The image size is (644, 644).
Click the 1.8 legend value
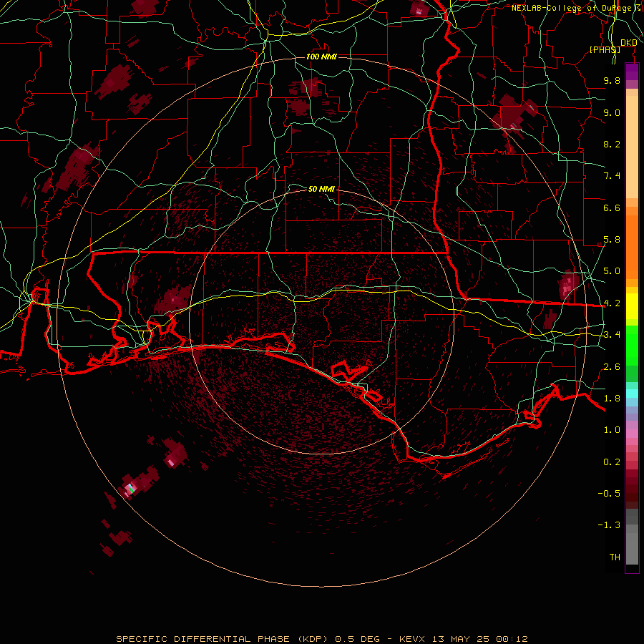point(612,399)
